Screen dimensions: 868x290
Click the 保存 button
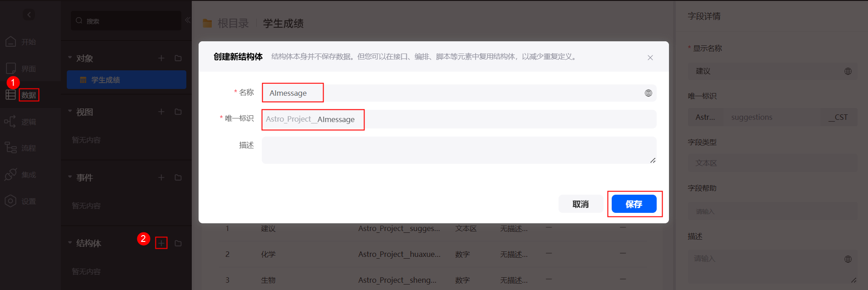click(x=634, y=204)
